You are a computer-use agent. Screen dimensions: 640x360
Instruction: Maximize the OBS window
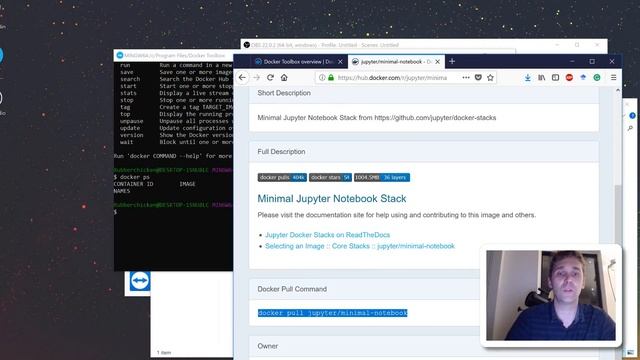577,45
